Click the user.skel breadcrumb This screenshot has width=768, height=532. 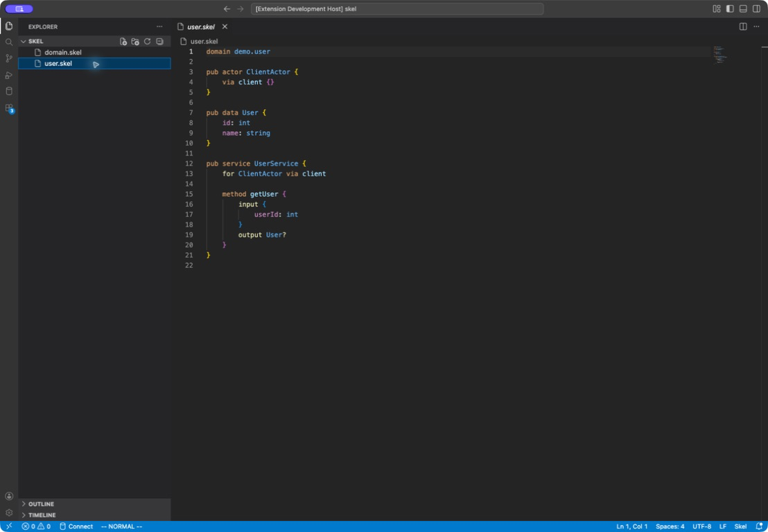click(200, 42)
